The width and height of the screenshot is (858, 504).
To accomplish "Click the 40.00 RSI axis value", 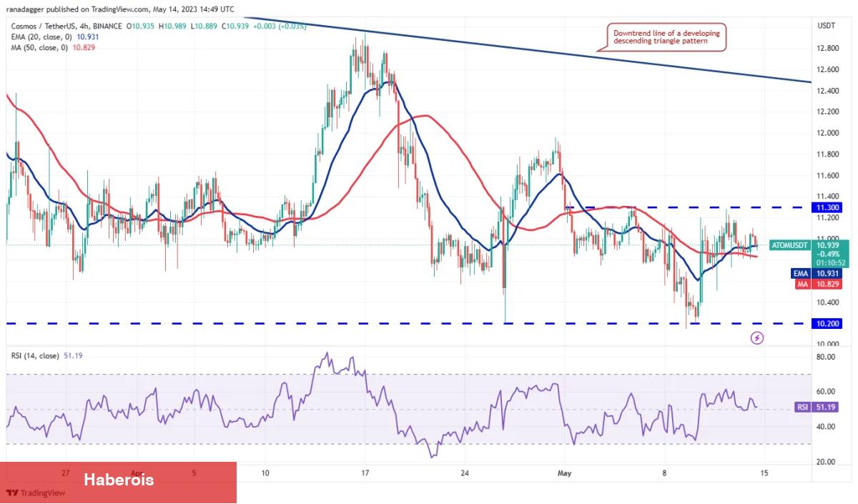I will pos(827,427).
